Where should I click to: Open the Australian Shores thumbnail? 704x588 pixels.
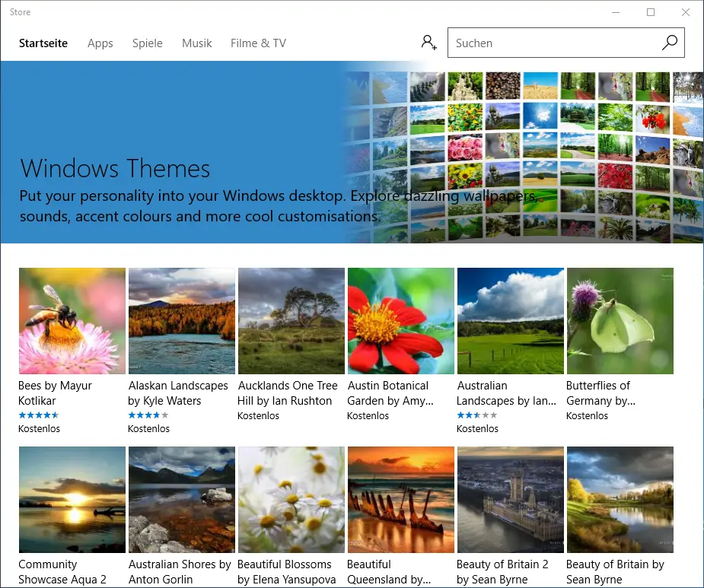pyautogui.click(x=182, y=500)
